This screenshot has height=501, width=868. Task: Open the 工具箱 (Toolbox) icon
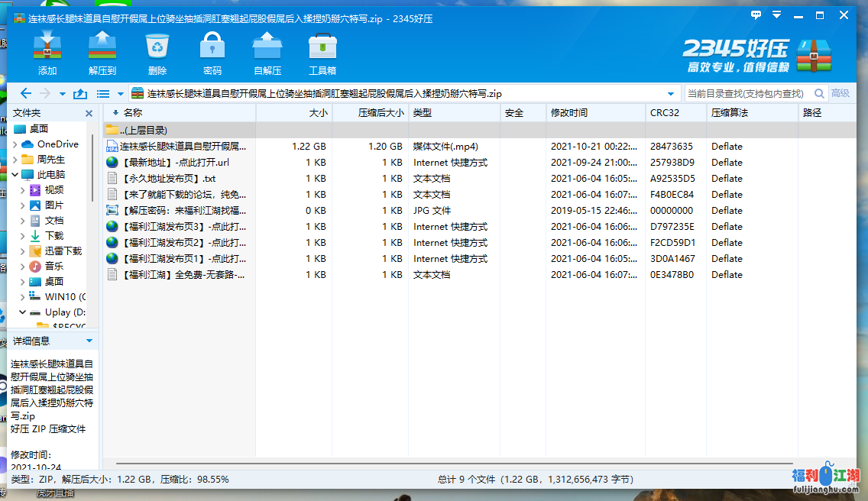pyautogui.click(x=322, y=47)
